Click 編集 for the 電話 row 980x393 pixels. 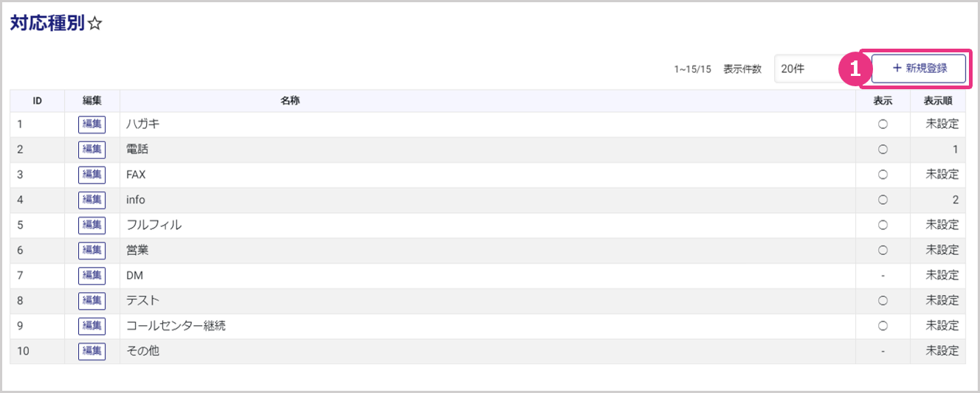[92, 150]
